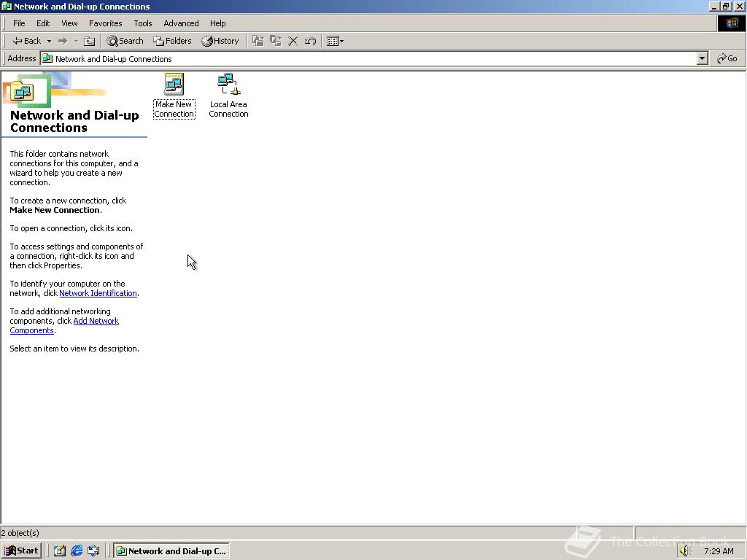Show the Folders pane

coord(172,41)
